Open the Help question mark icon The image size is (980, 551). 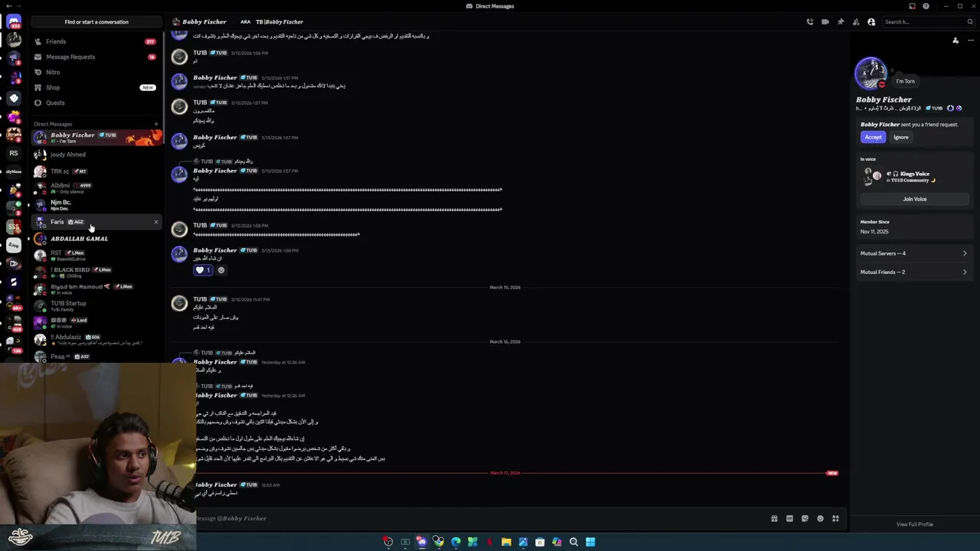926,6
